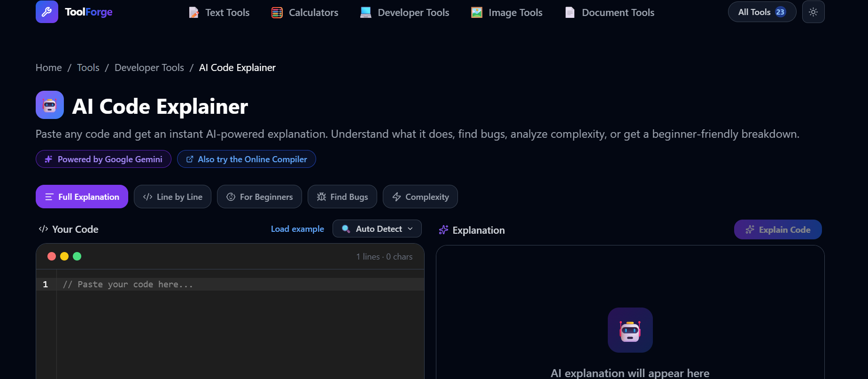The image size is (868, 379).
Task: Go to Tools breadcrumb
Action: pyautogui.click(x=88, y=68)
